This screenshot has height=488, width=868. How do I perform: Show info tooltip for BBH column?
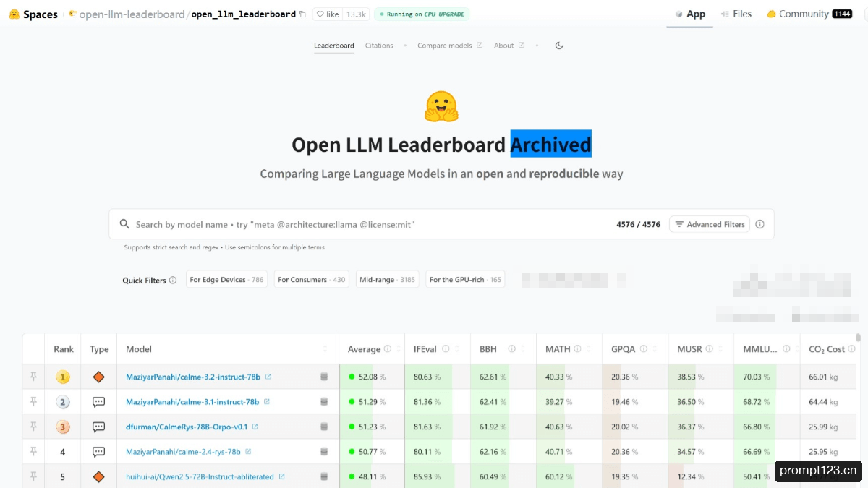click(x=512, y=348)
